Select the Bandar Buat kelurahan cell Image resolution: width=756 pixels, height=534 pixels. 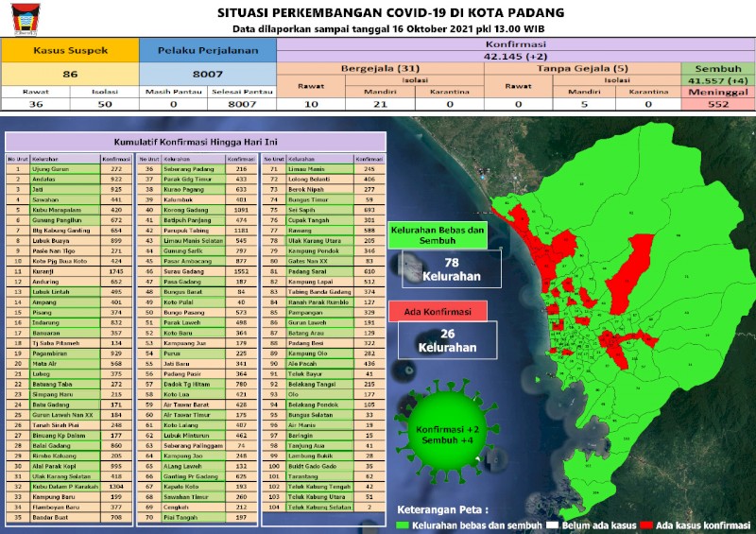pos(65,517)
